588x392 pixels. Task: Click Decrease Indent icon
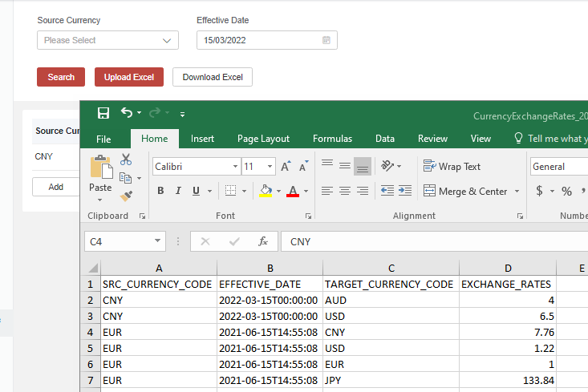[387, 191]
